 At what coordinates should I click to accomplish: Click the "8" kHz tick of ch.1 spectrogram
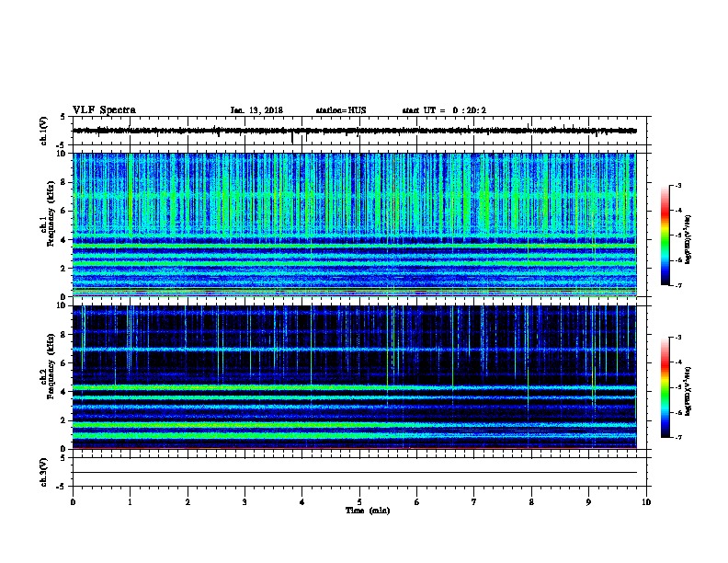64,182
